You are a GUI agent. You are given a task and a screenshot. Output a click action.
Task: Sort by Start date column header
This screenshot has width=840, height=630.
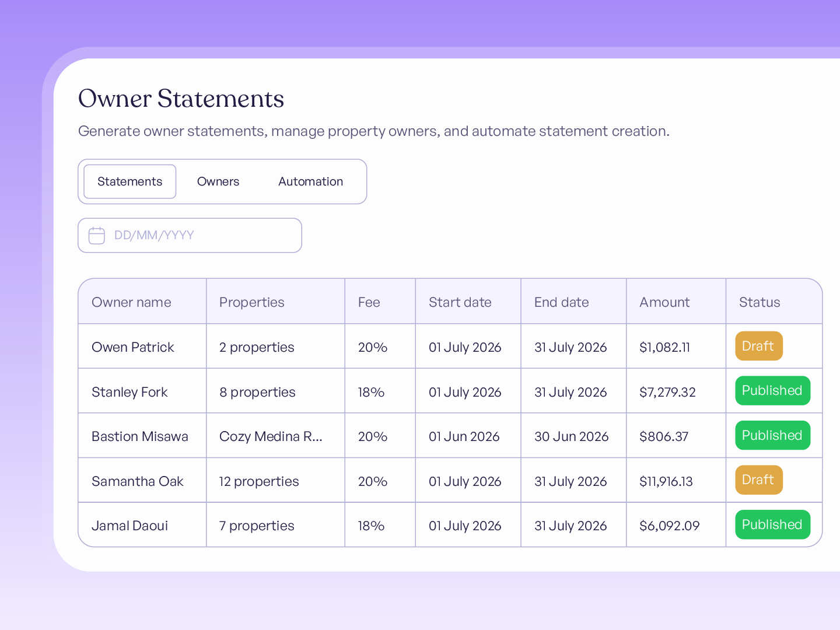coord(460,302)
